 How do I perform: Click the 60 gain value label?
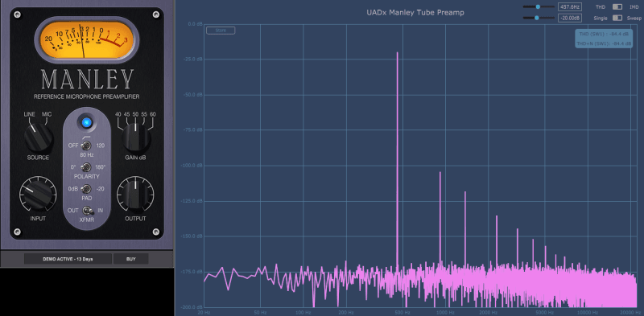click(153, 114)
